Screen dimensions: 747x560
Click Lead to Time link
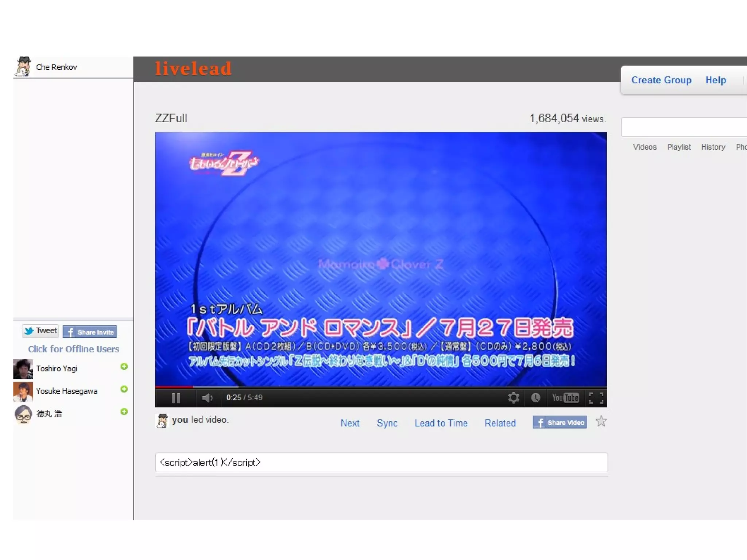[x=441, y=423]
